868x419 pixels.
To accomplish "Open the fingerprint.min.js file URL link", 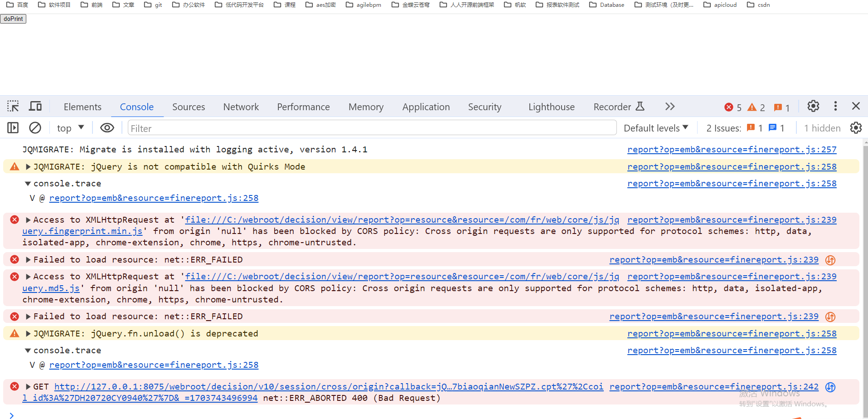I will tap(402, 220).
